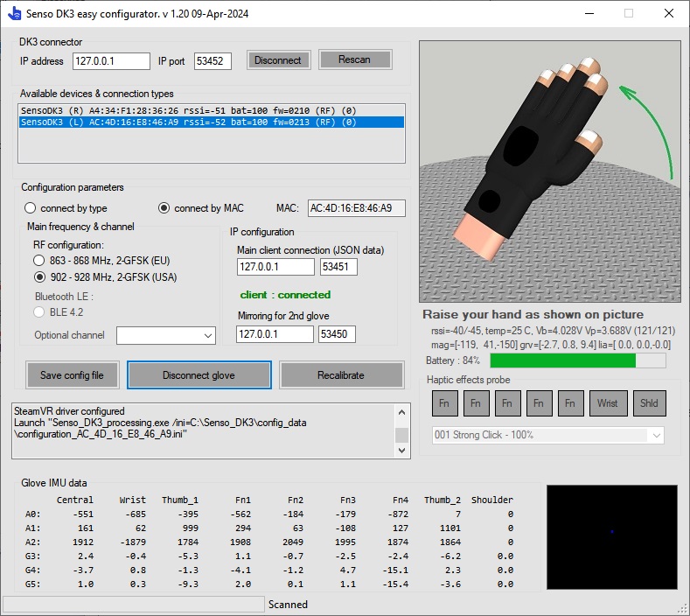Viewport: 690px width, 616px height.
Task: Trigger the Shld haptic probe button
Action: [x=649, y=402]
